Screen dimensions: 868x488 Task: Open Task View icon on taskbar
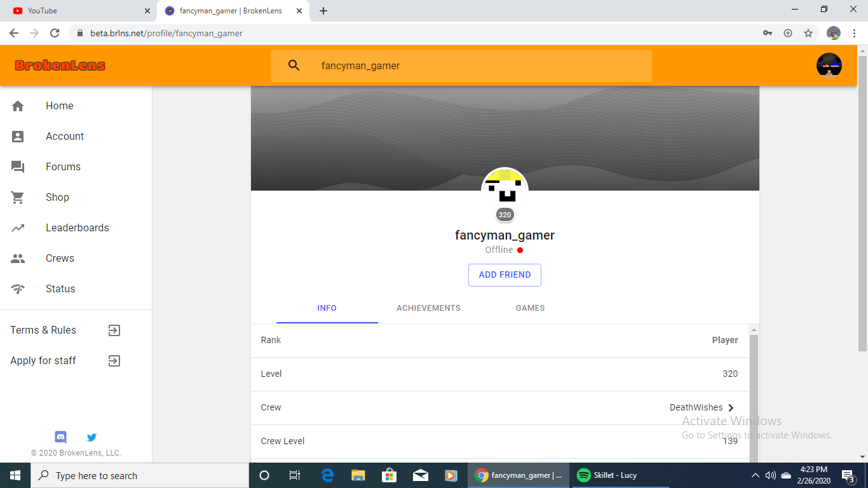[295, 475]
